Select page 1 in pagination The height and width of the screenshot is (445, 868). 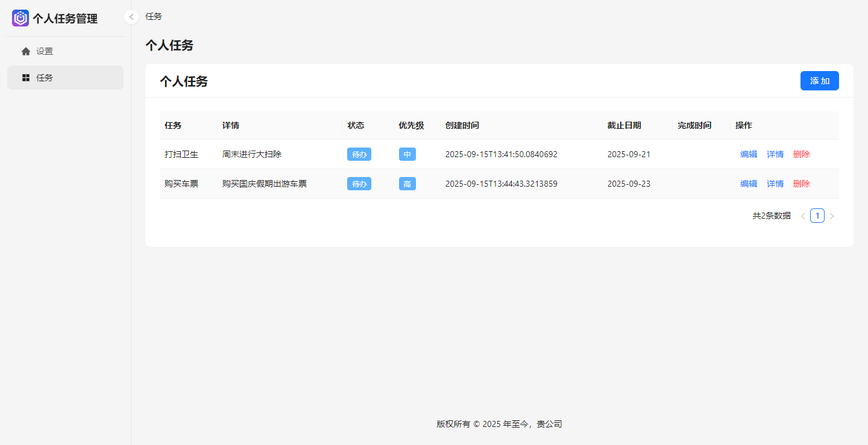tap(817, 216)
